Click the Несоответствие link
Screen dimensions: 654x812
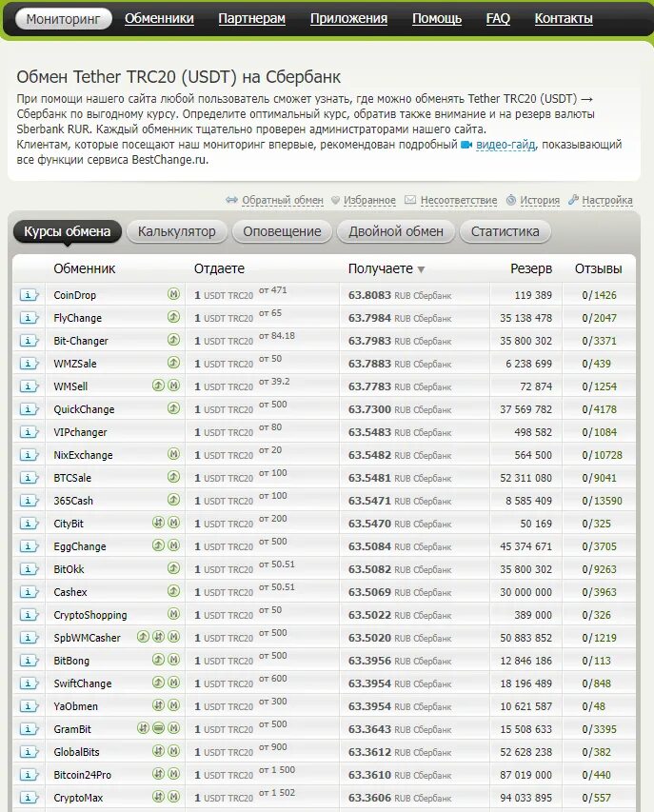point(458,200)
